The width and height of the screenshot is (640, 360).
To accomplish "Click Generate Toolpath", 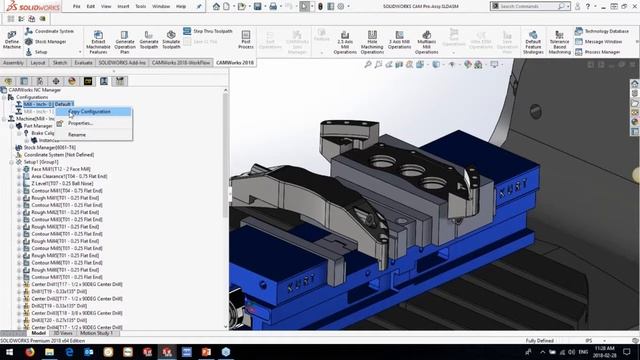I will coord(149,40).
